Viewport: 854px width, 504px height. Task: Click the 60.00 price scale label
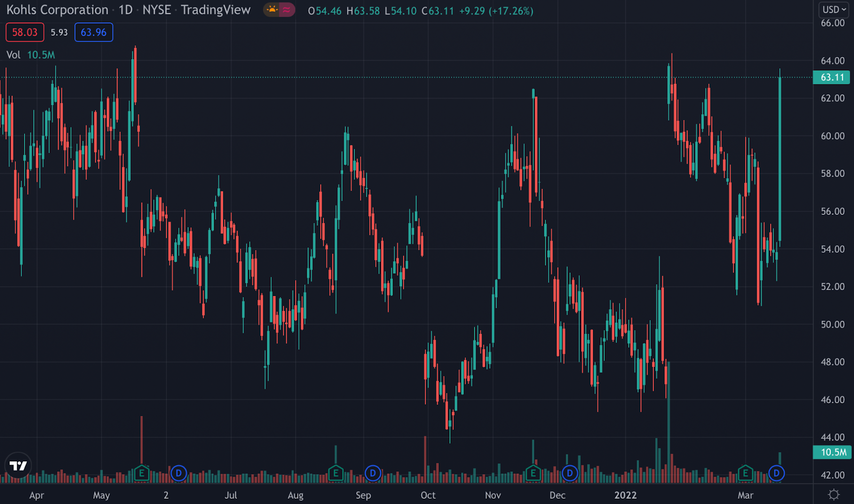[833, 136]
